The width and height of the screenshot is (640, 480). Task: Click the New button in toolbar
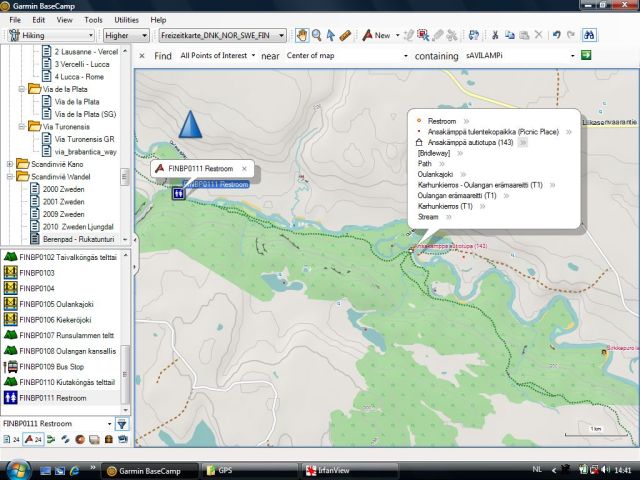pos(376,35)
